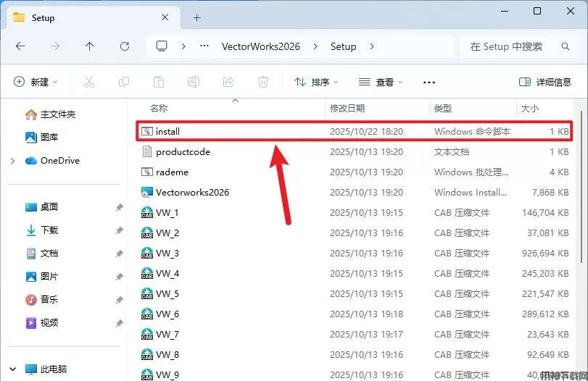Show hidden breadcrumb path via ellipsis
The image size is (588, 381).
click(204, 46)
